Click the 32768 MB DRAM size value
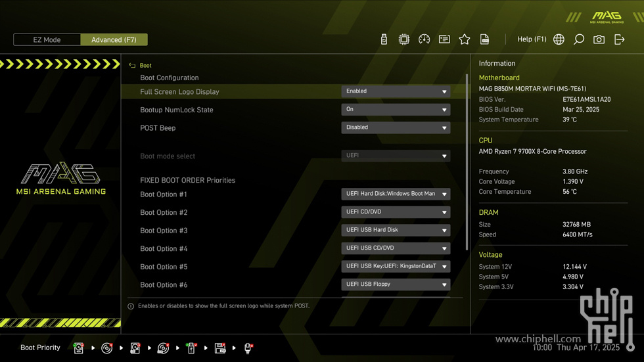644x362 pixels. point(577,225)
